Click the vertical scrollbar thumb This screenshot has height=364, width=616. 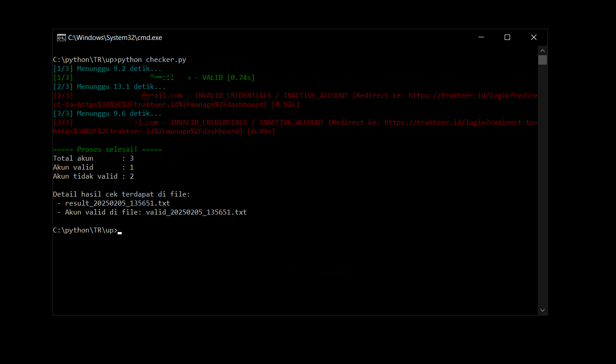pyautogui.click(x=542, y=60)
